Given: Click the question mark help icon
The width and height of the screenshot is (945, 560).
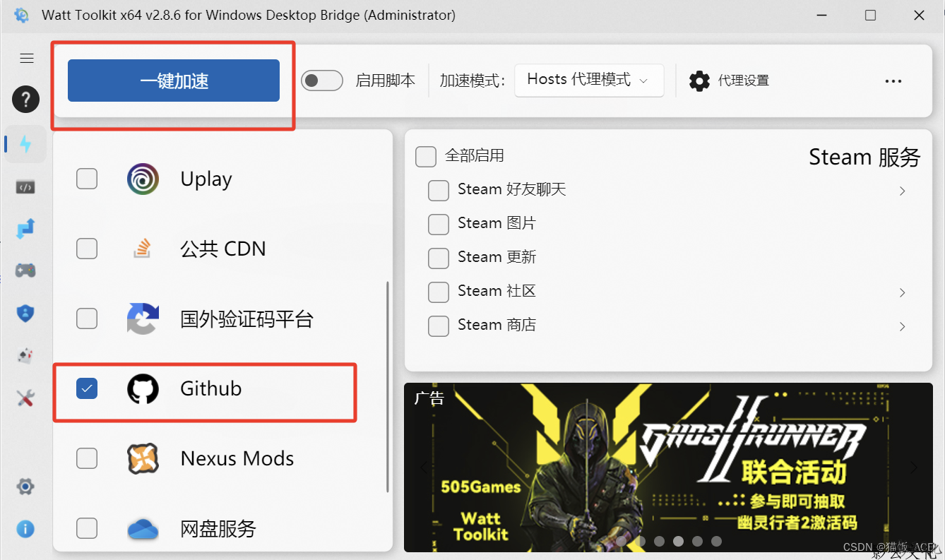Looking at the screenshot, I should (x=25, y=100).
